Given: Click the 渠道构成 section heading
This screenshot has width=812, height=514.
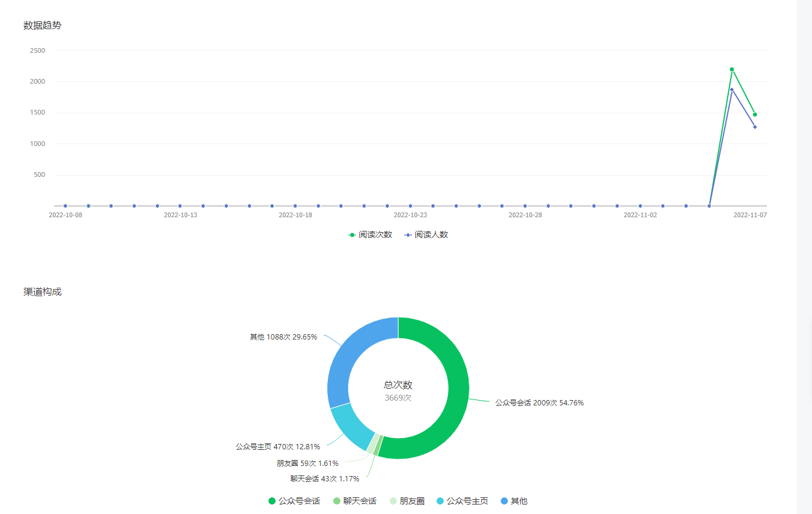Looking at the screenshot, I should pyautogui.click(x=42, y=291).
